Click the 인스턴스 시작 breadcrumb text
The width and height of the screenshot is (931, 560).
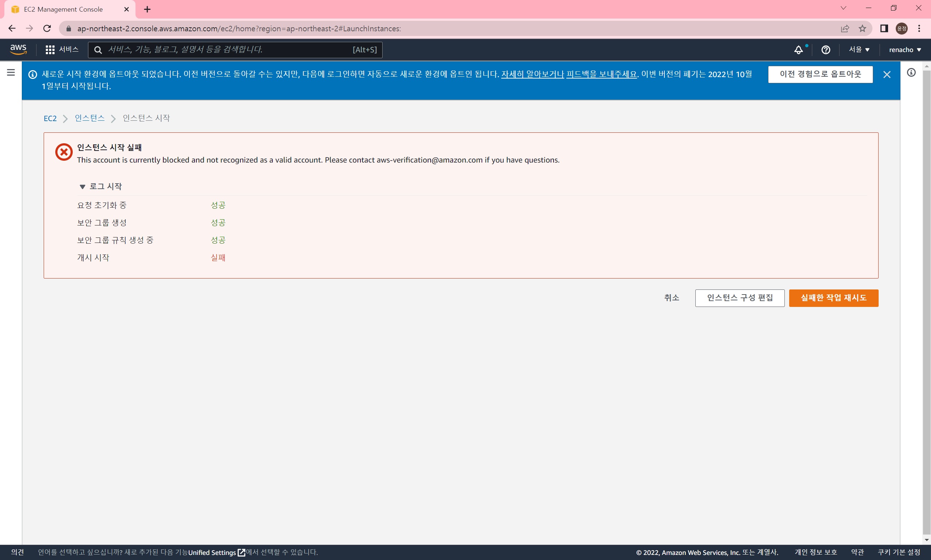tap(147, 118)
